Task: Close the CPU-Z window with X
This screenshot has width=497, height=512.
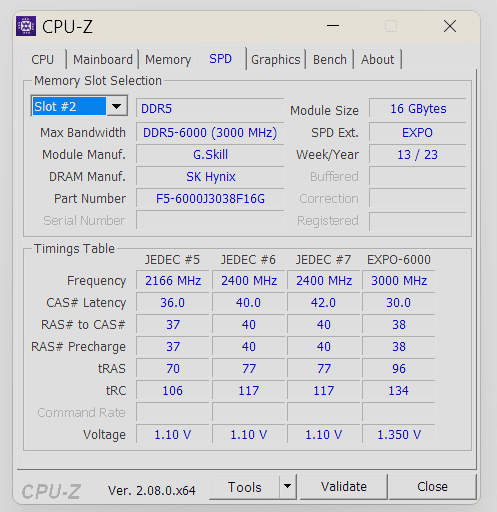Action: 450,26
